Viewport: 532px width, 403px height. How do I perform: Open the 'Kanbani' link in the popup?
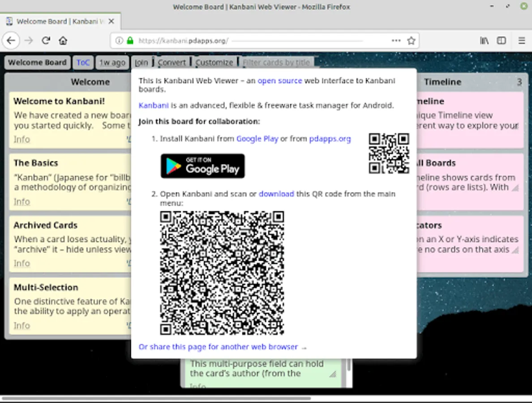154,105
